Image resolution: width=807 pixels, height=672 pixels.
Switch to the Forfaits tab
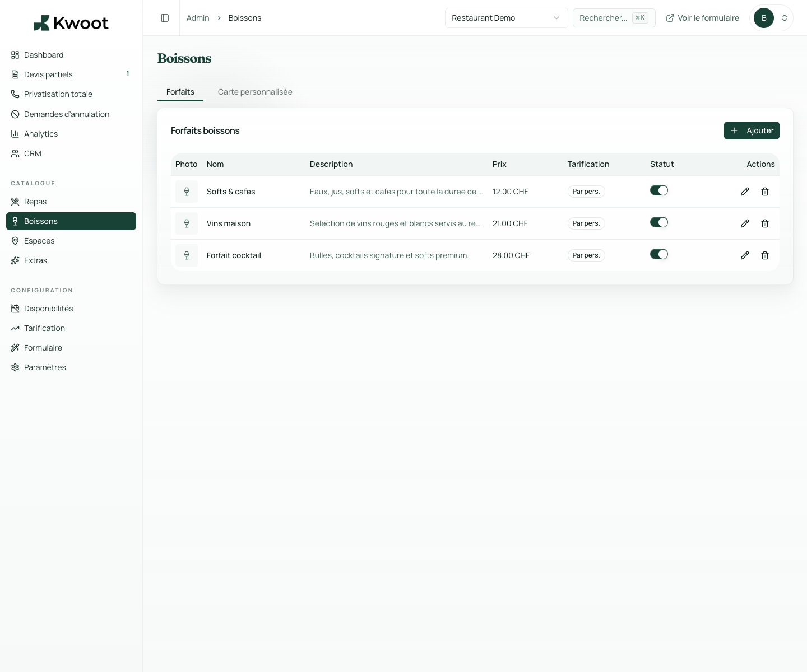point(180,92)
